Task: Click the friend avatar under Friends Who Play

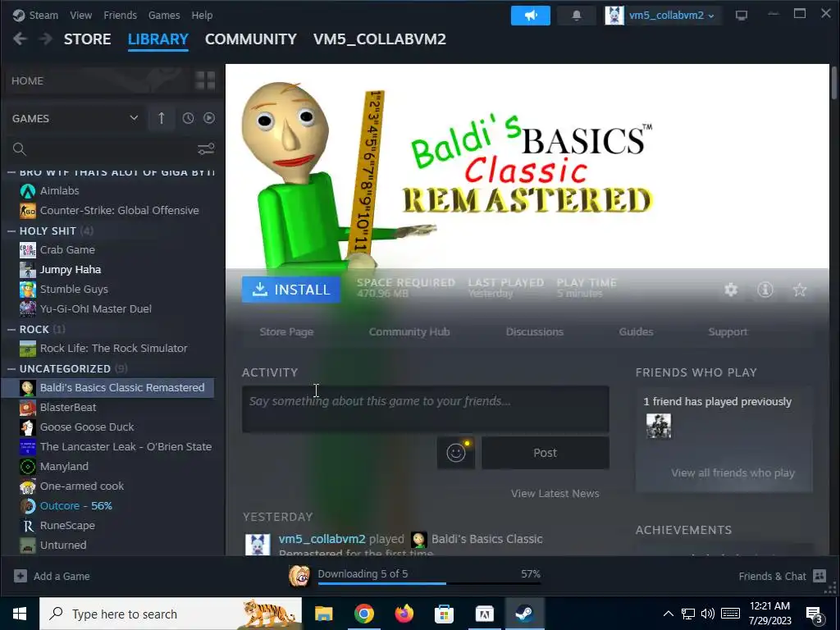Action: [659, 426]
